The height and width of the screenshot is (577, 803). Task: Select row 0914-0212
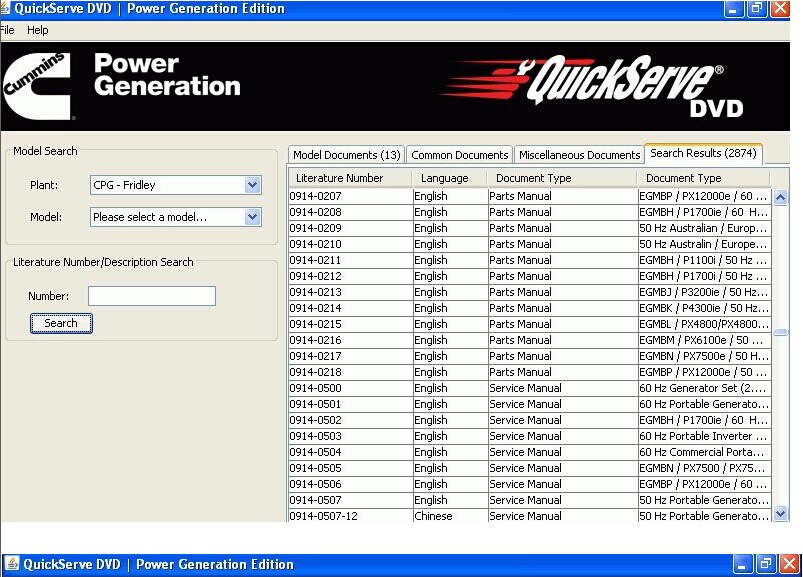(530, 276)
